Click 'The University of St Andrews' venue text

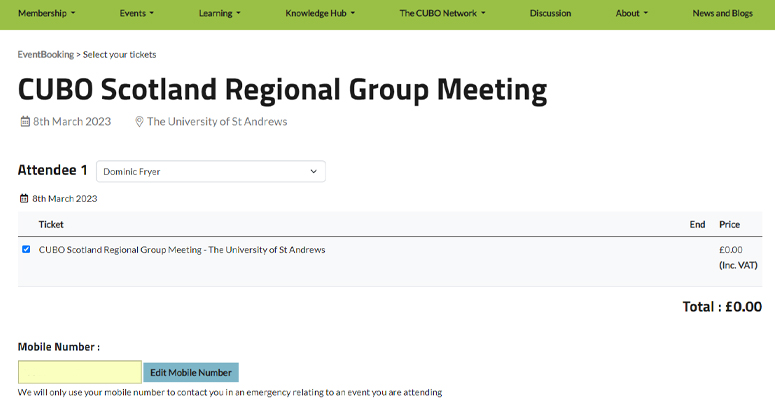[x=217, y=121]
